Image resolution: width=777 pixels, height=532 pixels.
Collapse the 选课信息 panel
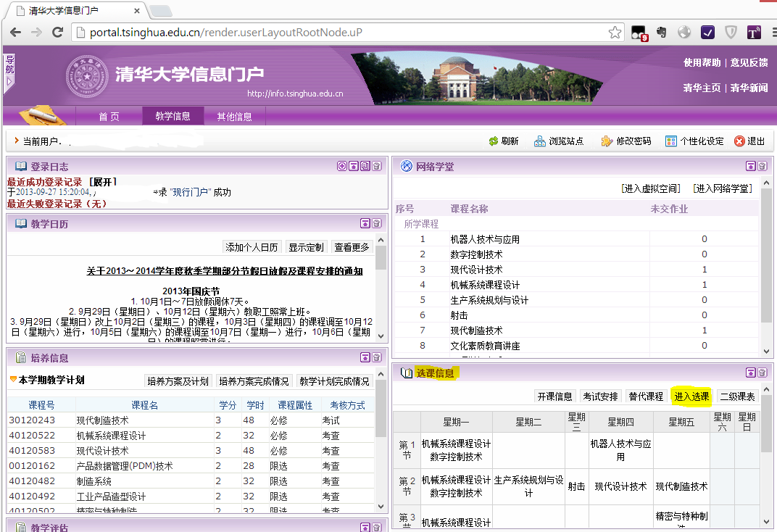pyautogui.click(x=751, y=373)
